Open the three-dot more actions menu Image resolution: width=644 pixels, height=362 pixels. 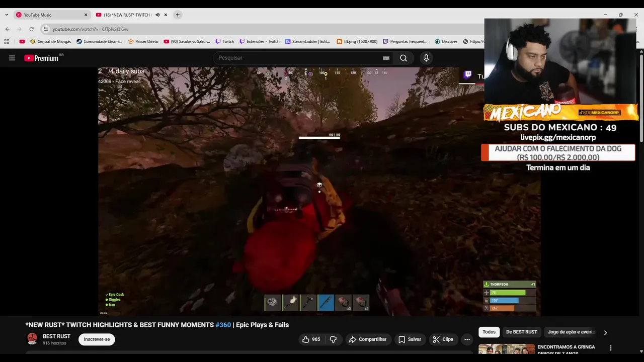(x=467, y=339)
